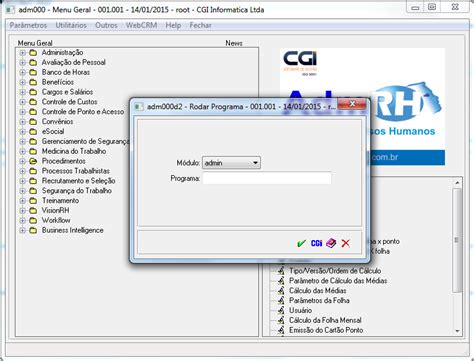The height and width of the screenshot is (361, 474).
Task: Click icon beside Parâmetros da Folha
Action: click(281, 301)
